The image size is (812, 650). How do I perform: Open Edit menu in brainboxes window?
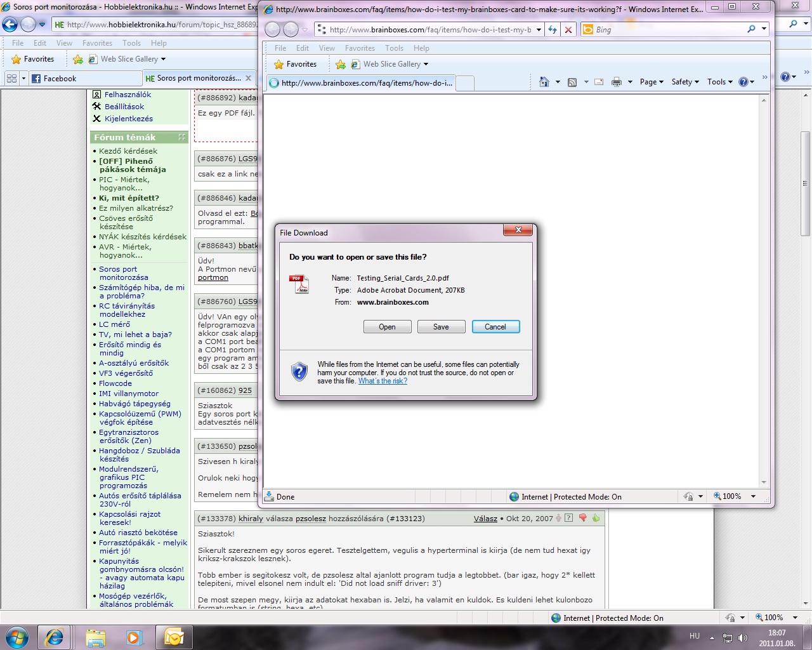[303, 48]
